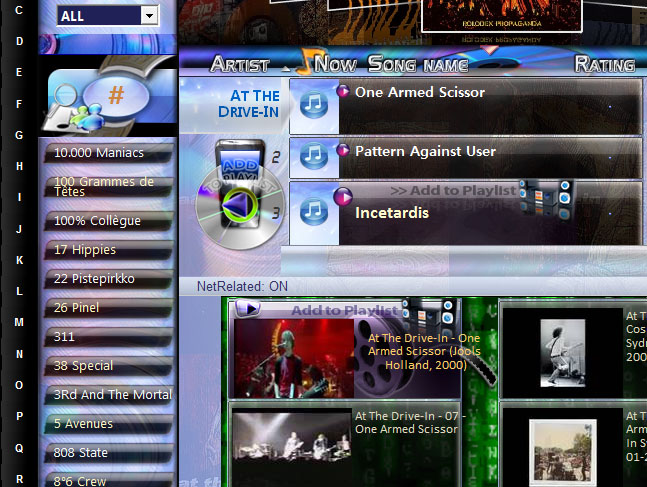Viewport: 647px width, 487px height.
Task: Select artist 808 State
Action: tap(109, 453)
